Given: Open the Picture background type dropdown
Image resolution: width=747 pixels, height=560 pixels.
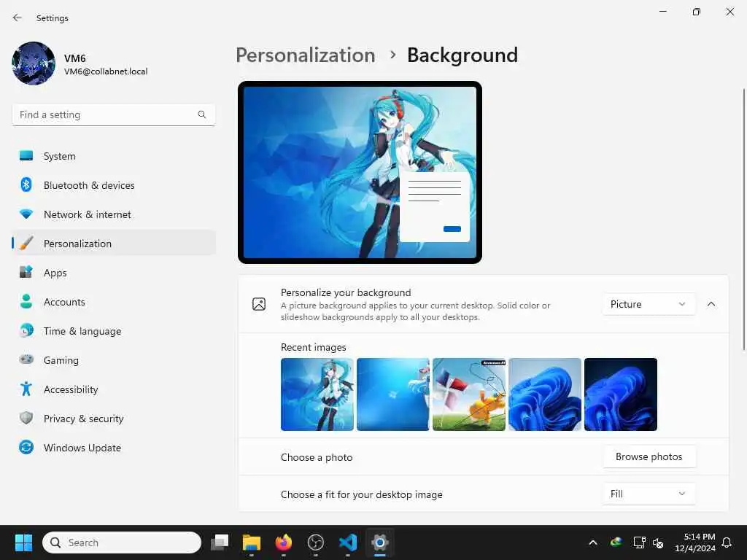Looking at the screenshot, I should pyautogui.click(x=649, y=304).
